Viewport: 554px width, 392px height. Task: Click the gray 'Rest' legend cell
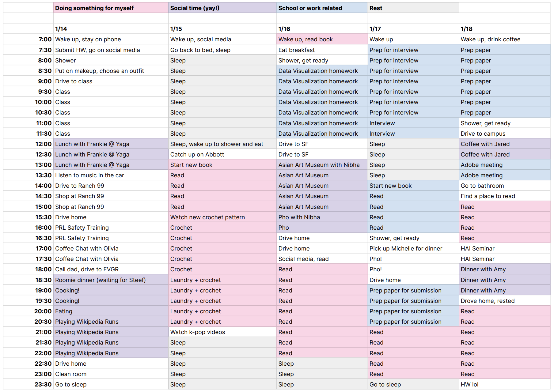(x=413, y=8)
